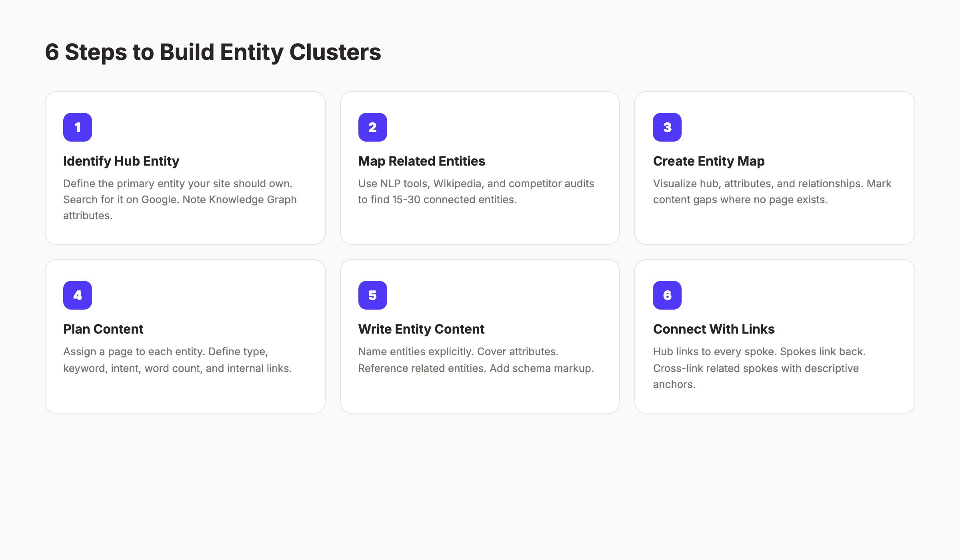
Task: Click the numbered badge 1 icon
Action: click(x=77, y=127)
